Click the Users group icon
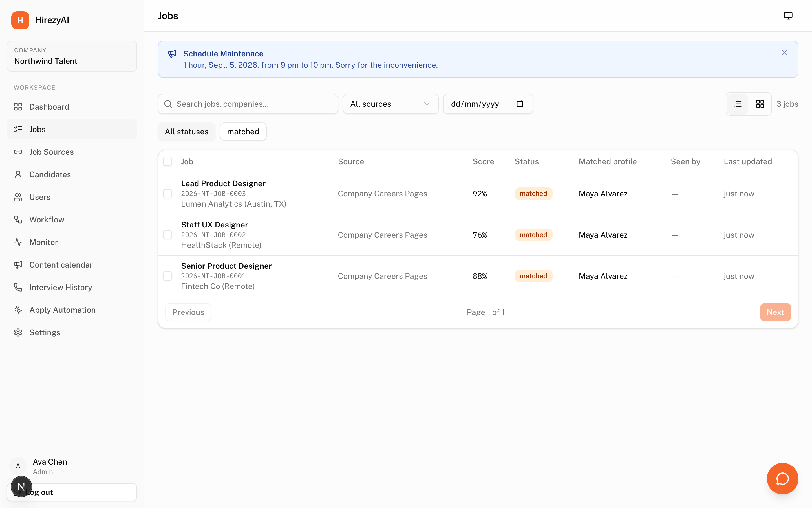 pyautogui.click(x=18, y=197)
